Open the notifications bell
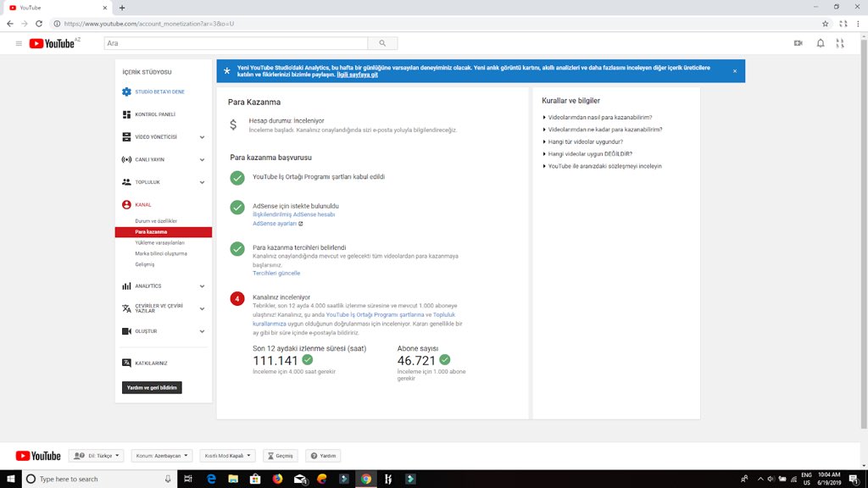This screenshot has width=868, height=488. coord(821,43)
